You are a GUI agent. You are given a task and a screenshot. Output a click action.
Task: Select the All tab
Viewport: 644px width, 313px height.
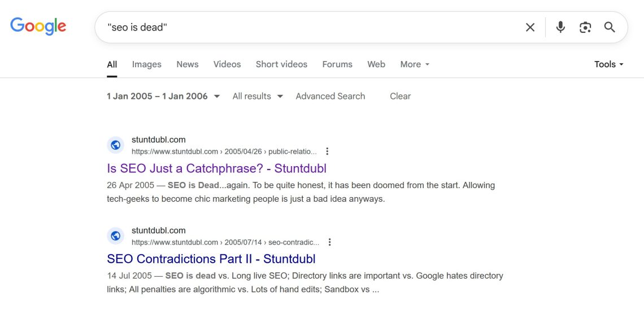pos(112,64)
